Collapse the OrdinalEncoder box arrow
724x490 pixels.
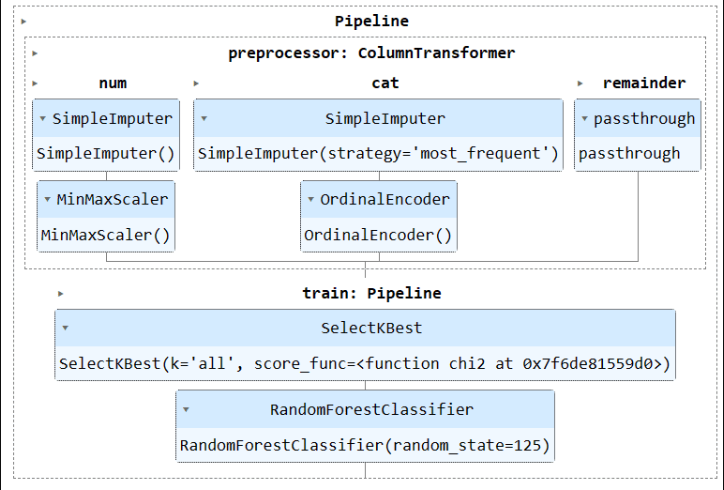click(x=311, y=200)
